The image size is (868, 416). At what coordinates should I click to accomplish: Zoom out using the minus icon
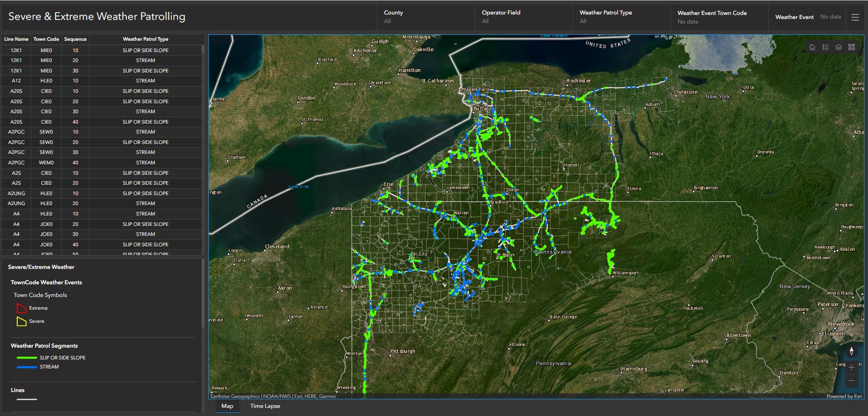852,380
